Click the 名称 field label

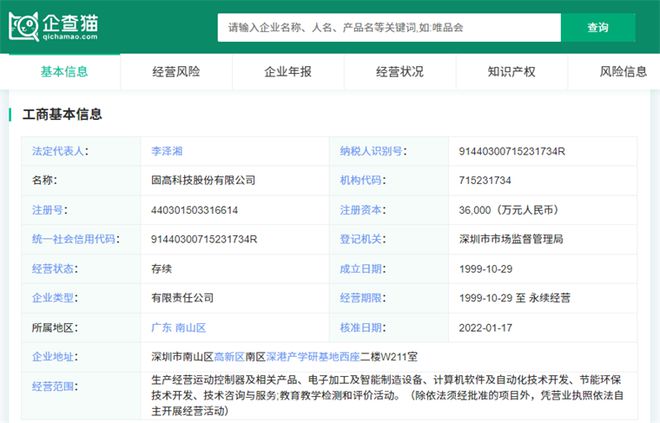pos(44,181)
